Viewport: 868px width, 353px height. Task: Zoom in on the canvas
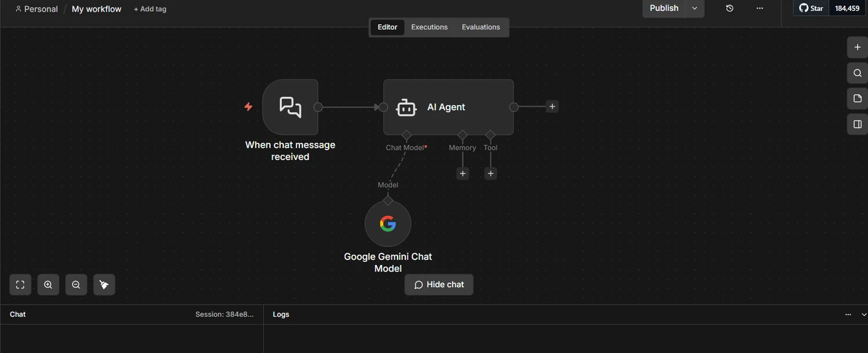[x=48, y=285]
